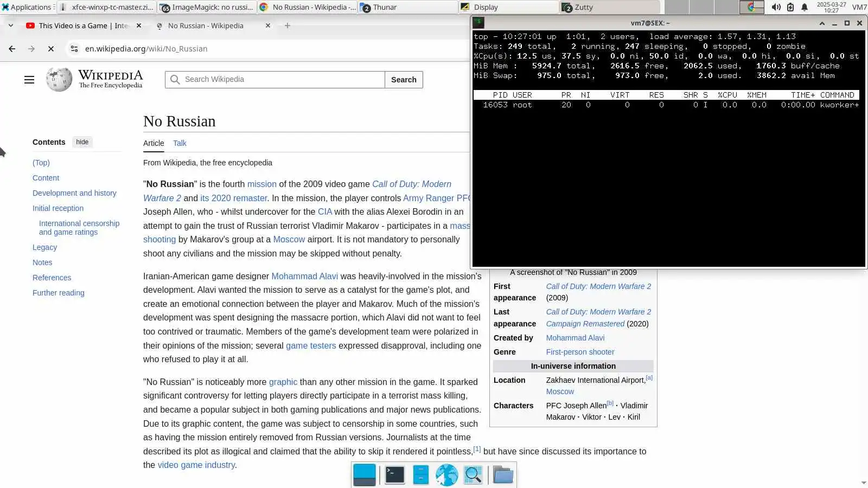
Task: Follow the 'game testers' link
Action: pyautogui.click(x=311, y=346)
